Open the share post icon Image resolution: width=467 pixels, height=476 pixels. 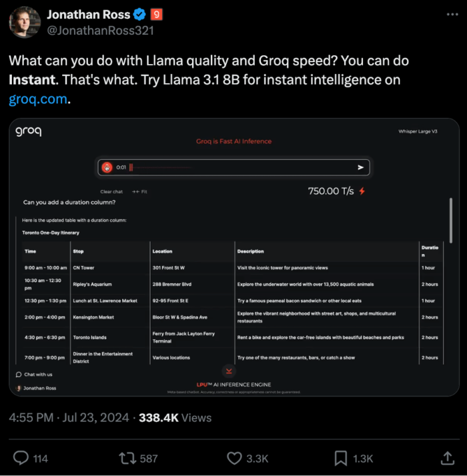[447, 458]
